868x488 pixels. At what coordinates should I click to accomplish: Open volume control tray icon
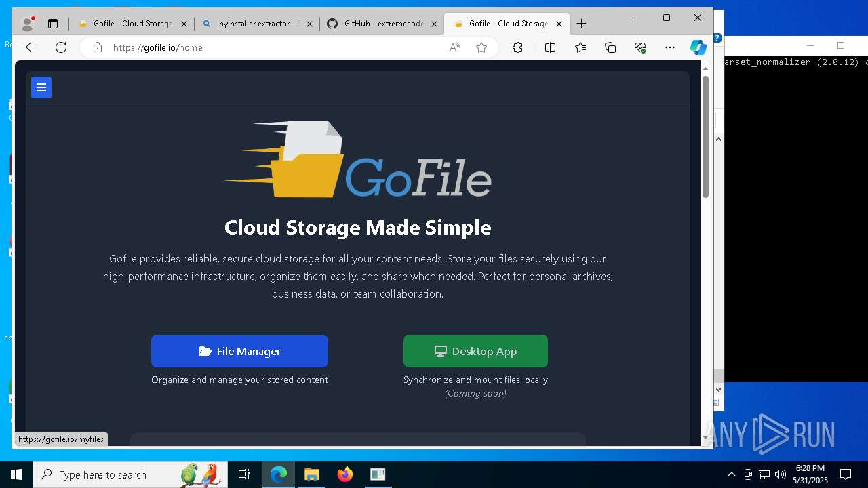click(x=781, y=474)
